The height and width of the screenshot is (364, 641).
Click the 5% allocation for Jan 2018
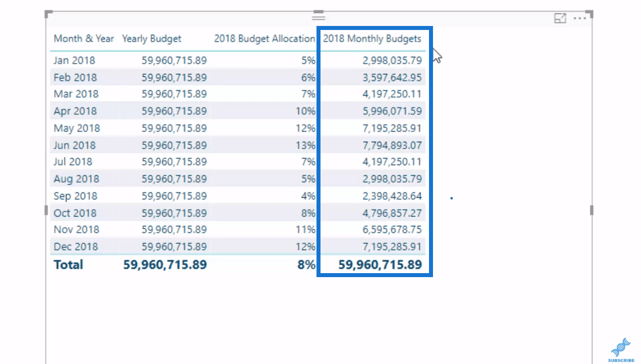(x=308, y=60)
